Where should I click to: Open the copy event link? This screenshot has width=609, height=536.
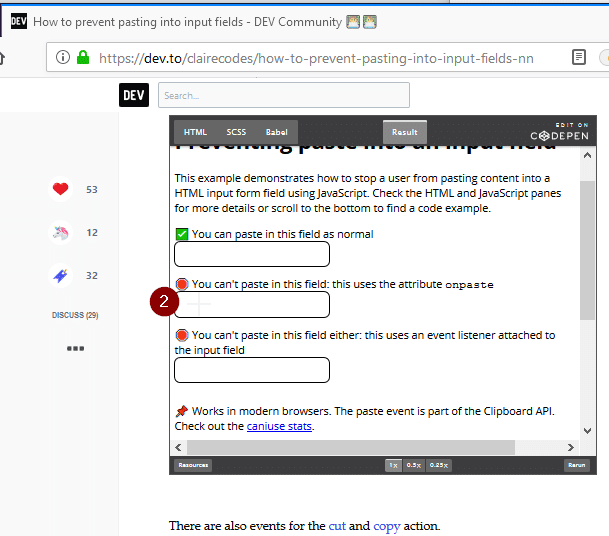click(387, 526)
